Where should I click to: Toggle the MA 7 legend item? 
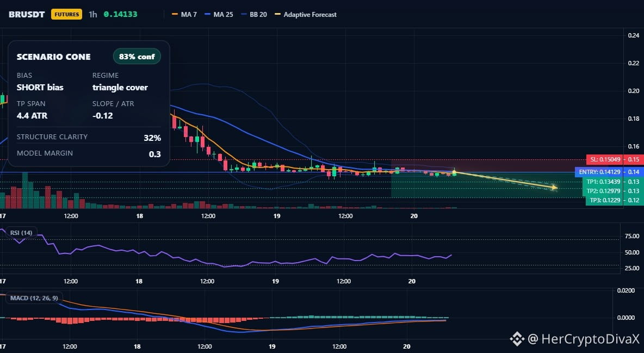click(x=184, y=14)
